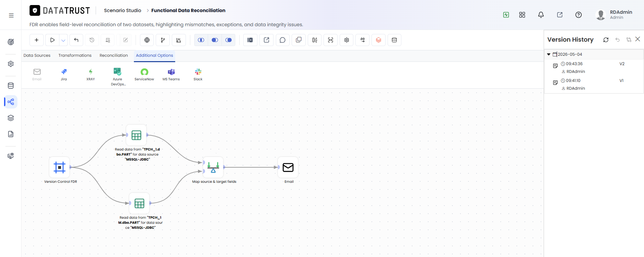Open the database icon in left sidebar
This screenshot has height=257, width=644.
(x=11, y=86)
